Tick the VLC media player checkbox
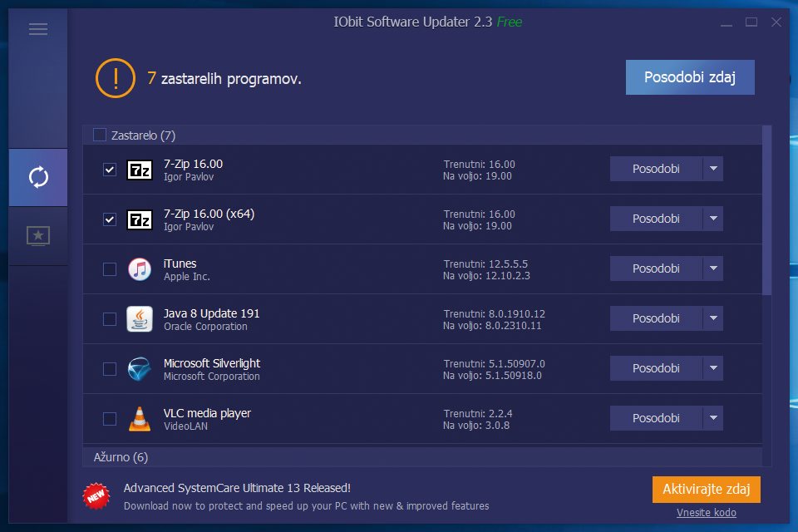Image resolution: width=798 pixels, height=532 pixels. coord(110,419)
